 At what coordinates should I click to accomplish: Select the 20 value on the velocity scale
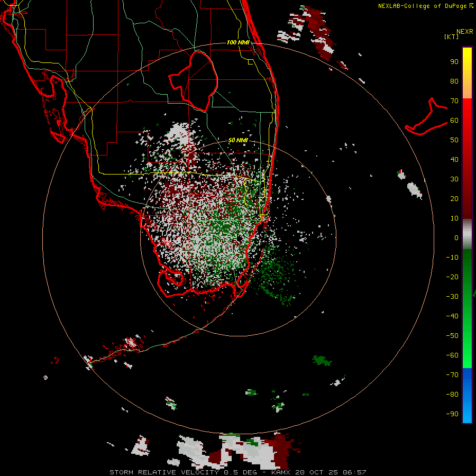tap(454, 199)
